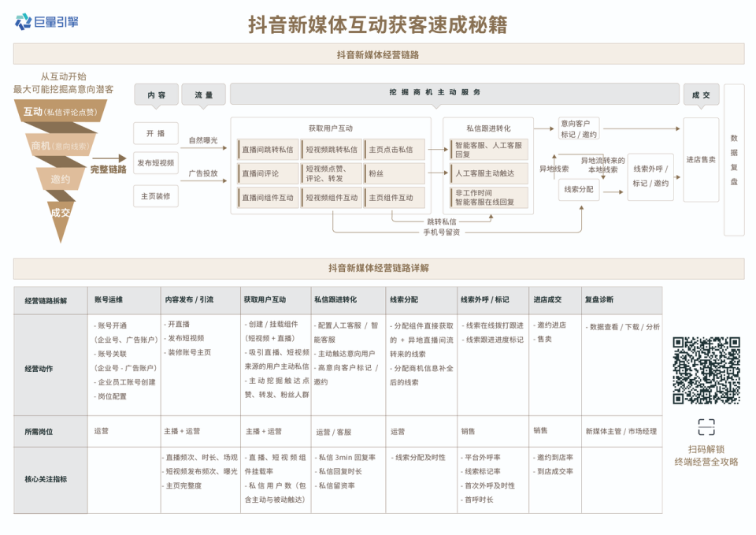Click the title 抖音新媒体互动获客速成秘籍

[377, 25]
